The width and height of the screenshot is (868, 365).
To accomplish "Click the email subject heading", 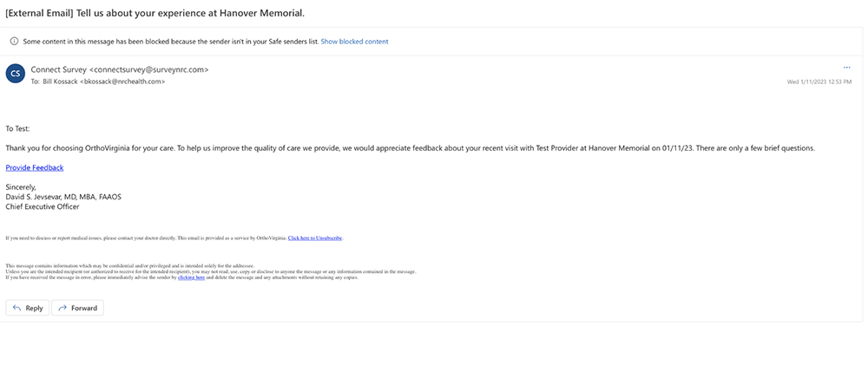I will point(155,13).
